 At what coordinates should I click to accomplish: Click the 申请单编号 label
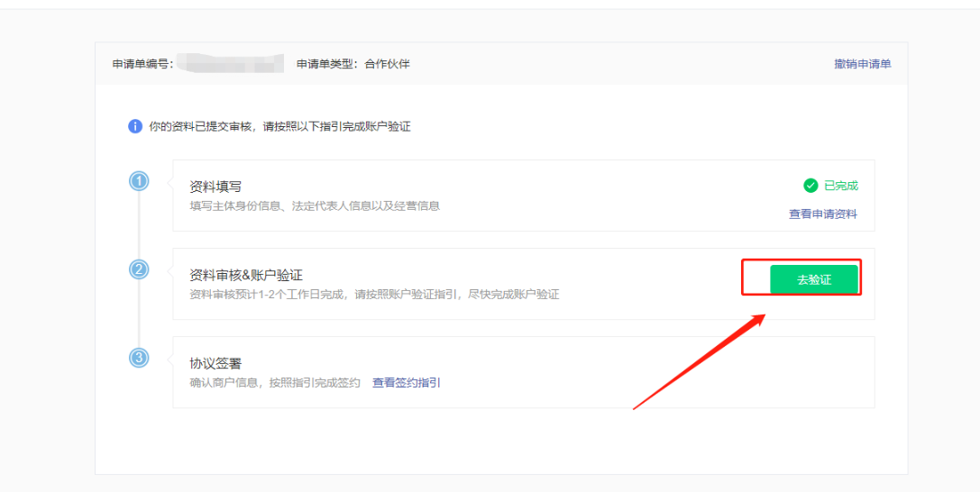tap(142, 64)
